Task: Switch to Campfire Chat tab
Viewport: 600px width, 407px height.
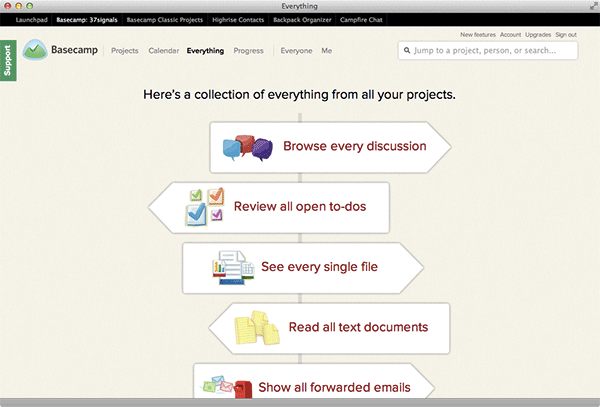Action: pyautogui.click(x=361, y=20)
